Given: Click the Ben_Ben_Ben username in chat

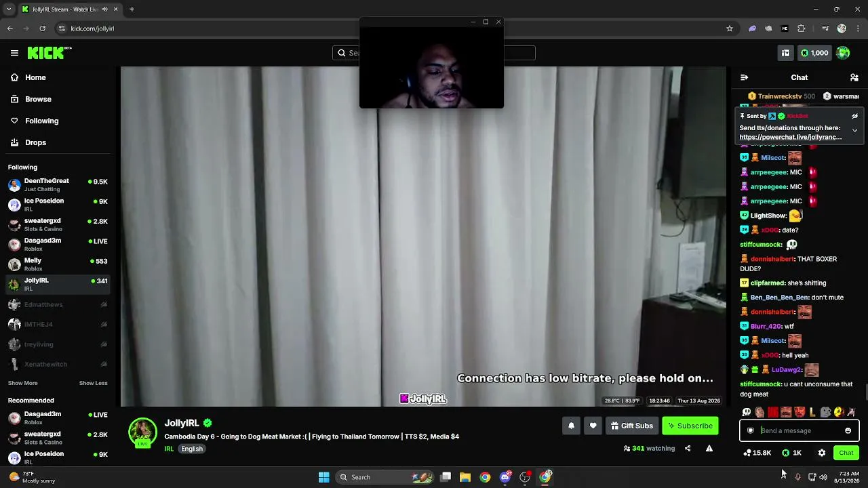Looking at the screenshot, I should 780,298.
